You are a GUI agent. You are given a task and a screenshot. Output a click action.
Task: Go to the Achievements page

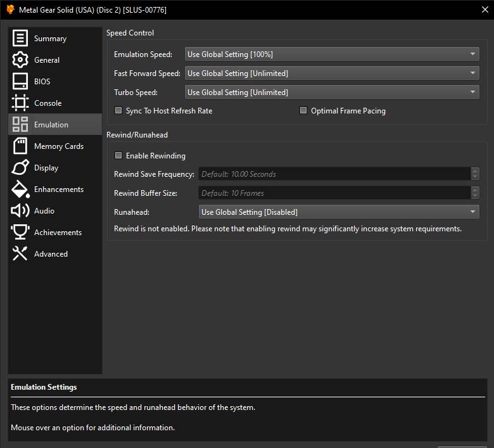click(55, 232)
